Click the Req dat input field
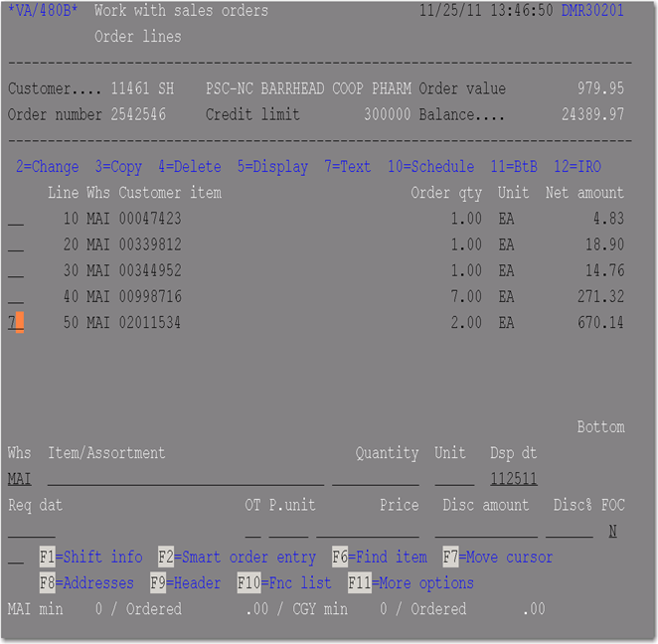658x644 pixels. click(x=32, y=531)
